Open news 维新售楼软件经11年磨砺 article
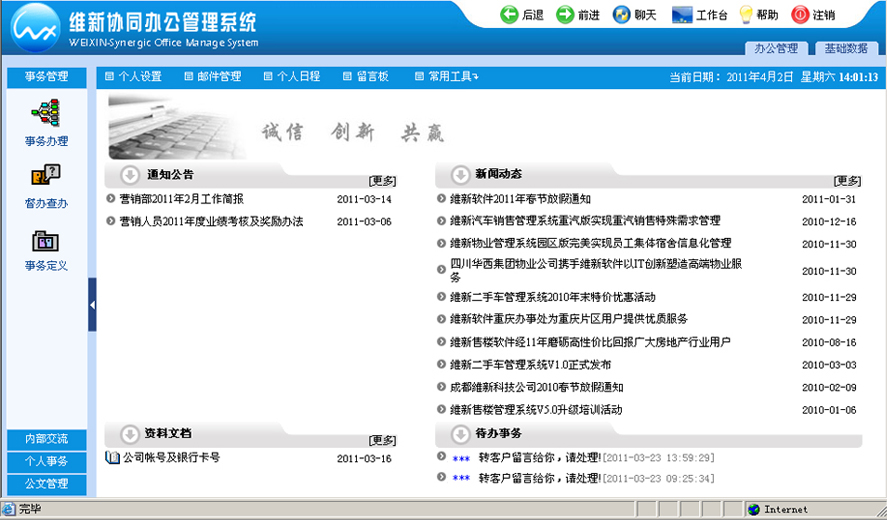This screenshot has width=887, height=521. [590, 342]
